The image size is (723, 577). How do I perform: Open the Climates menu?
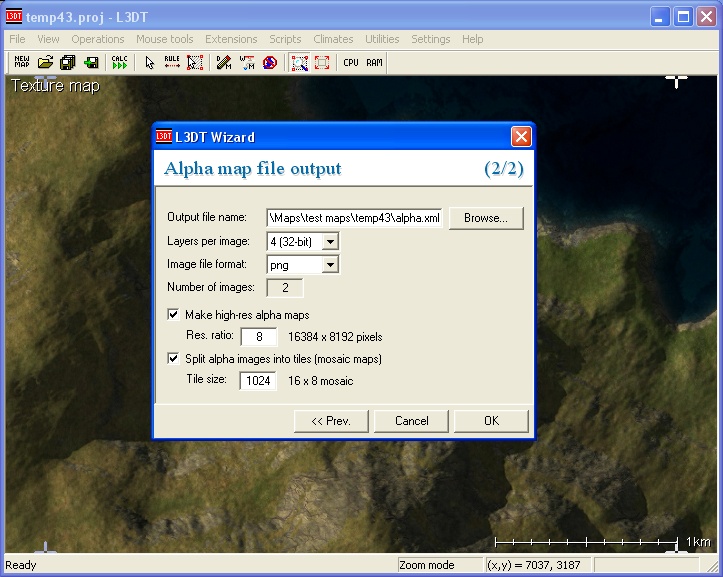click(333, 39)
